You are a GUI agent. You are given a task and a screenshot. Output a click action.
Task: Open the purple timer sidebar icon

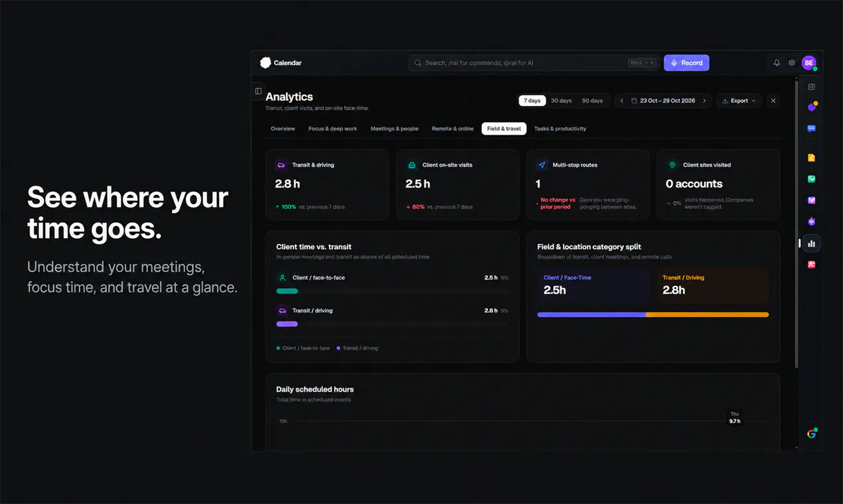811,221
